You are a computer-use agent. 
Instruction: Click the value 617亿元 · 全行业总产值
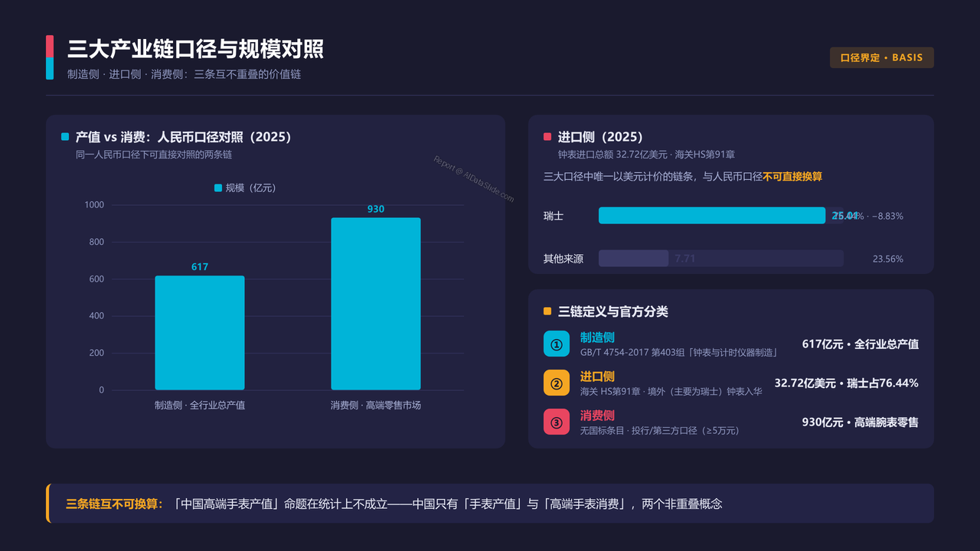[x=861, y=344]
